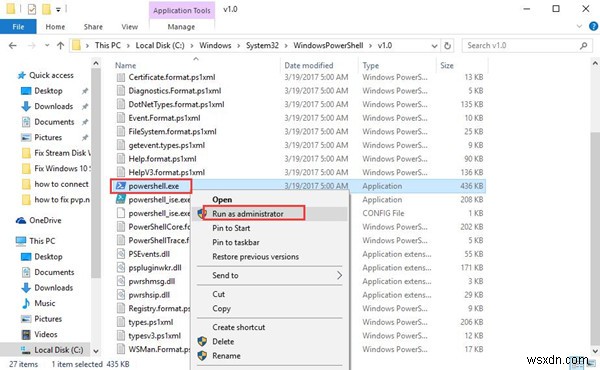
Task: Choose Create shortcut from context menu
Action: tap(270, 327)
